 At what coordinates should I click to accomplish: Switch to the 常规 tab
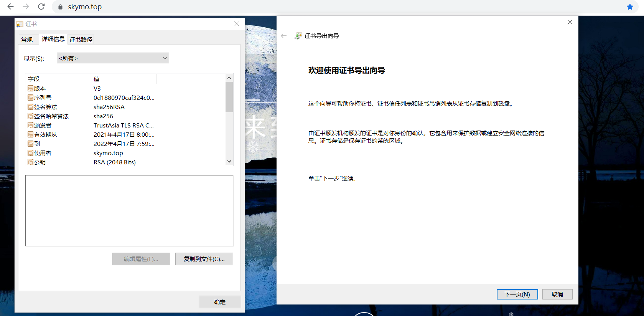click(x=27, y=40)
